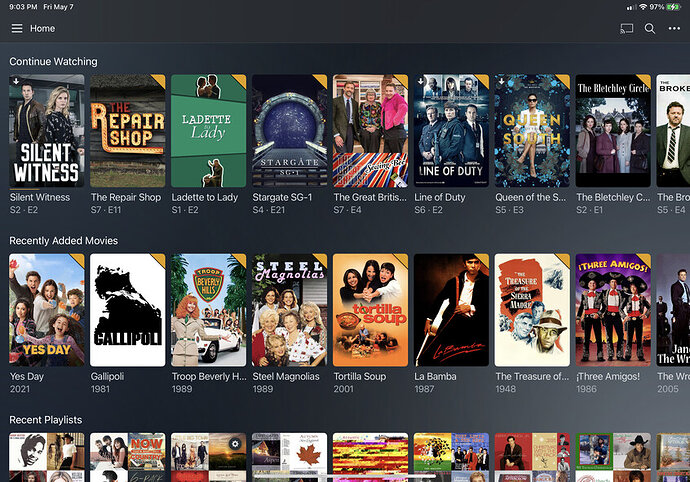Open Tortilla Soup movie poster
This screenshot has height=482, width=690.
click(x=371, y=310)
